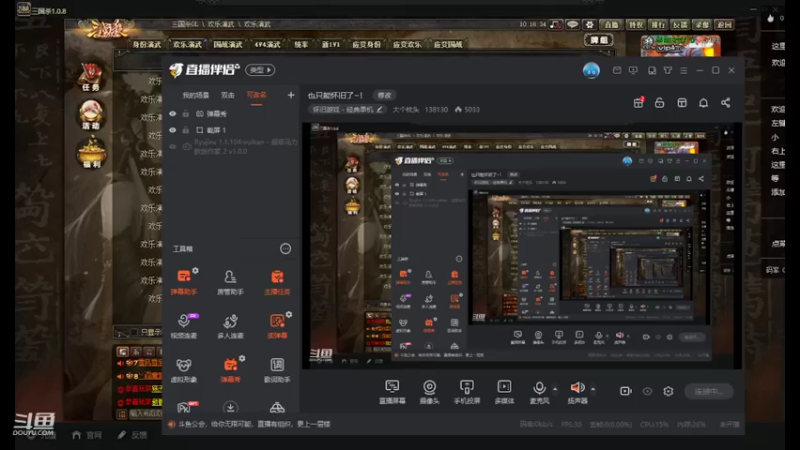Toggle the preview eye icon in bottom bar
This screenshot has width=800, height=450.
pyautogui.click(x=647, y=391)
